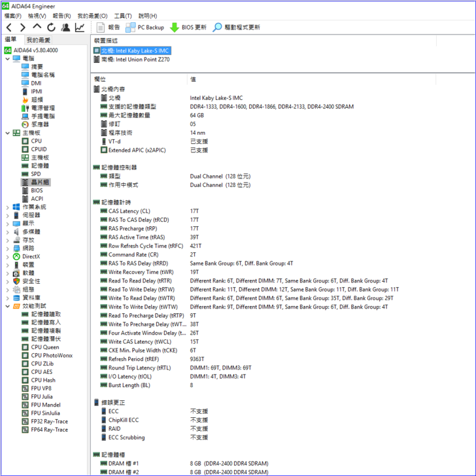Screen dimensions: 476x476
Task: Click 驅動程式更新 driver update button
Action: pos(236,27)
